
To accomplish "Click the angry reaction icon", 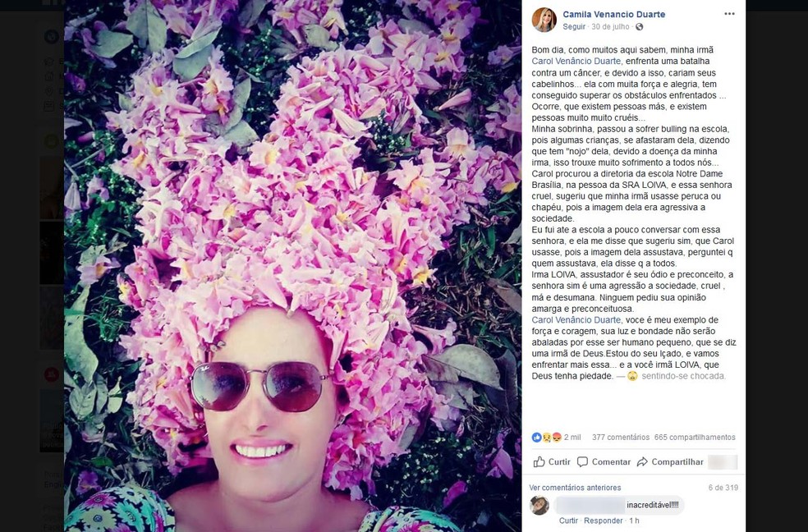I will point(557,438).
